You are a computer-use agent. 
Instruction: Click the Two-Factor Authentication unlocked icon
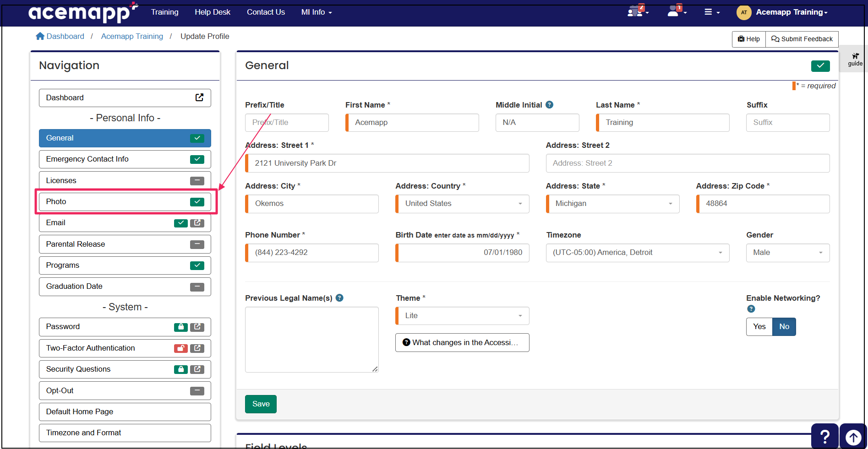(180, 348)
